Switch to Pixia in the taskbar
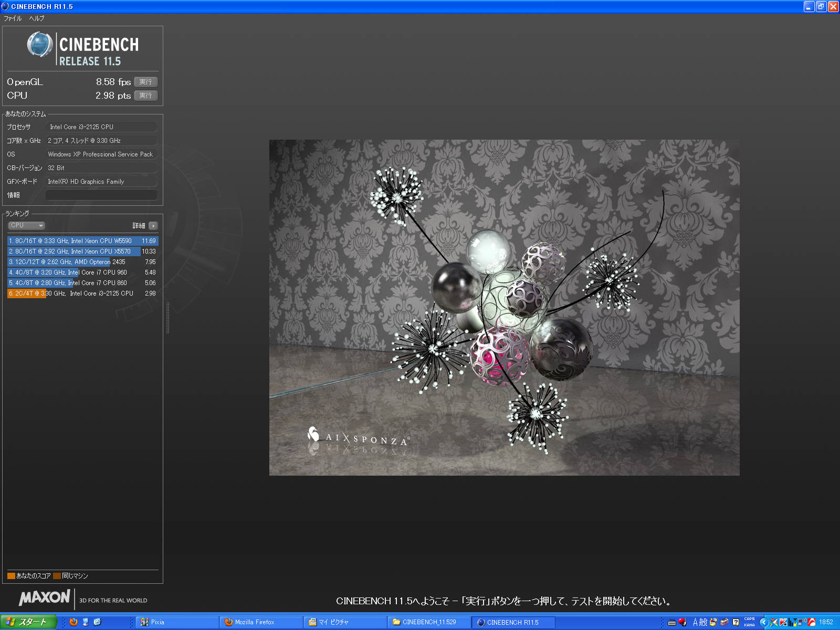Image resolution: width=840 pixels, height=630 pixels. (x=176, y=622)
